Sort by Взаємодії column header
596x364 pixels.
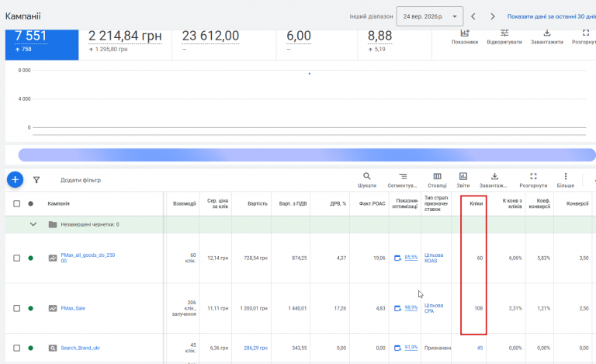point(185,203)
